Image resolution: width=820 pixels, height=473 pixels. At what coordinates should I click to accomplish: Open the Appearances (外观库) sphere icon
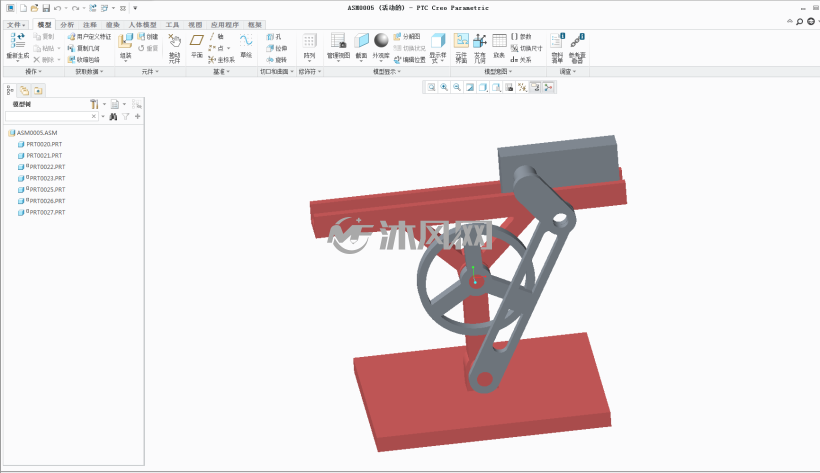pyautogui.click(x=381, y=40)
